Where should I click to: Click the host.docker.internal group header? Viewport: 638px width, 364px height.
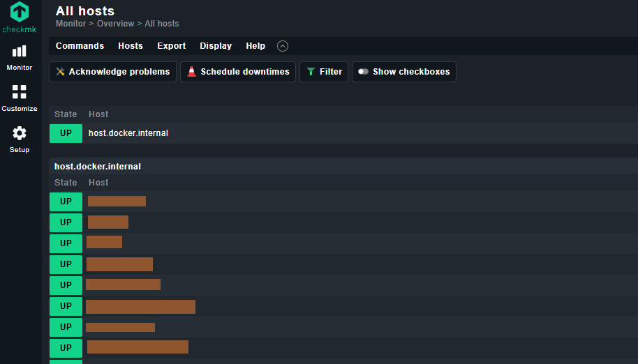click(x=98, y=167)
